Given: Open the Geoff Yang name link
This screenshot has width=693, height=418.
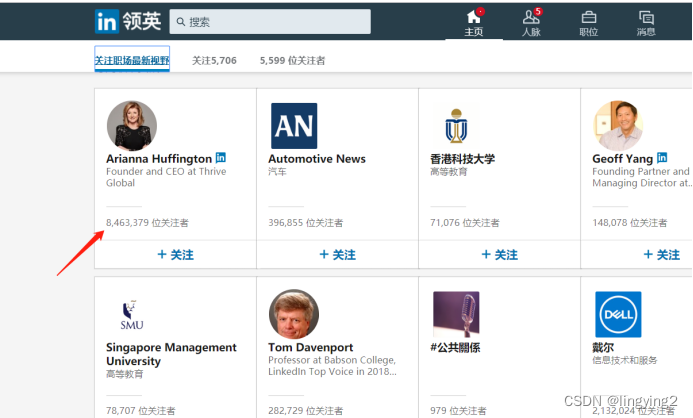Looking at the screenshot, I should (x=623, y=159).
